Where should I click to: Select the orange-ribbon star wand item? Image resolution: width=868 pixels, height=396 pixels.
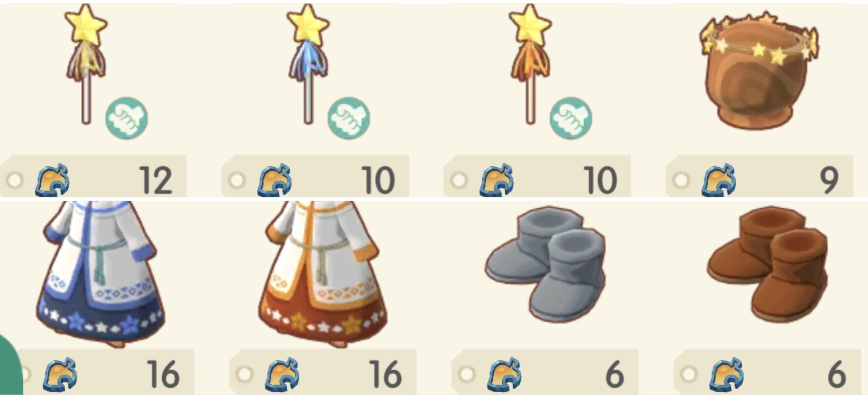530,64
